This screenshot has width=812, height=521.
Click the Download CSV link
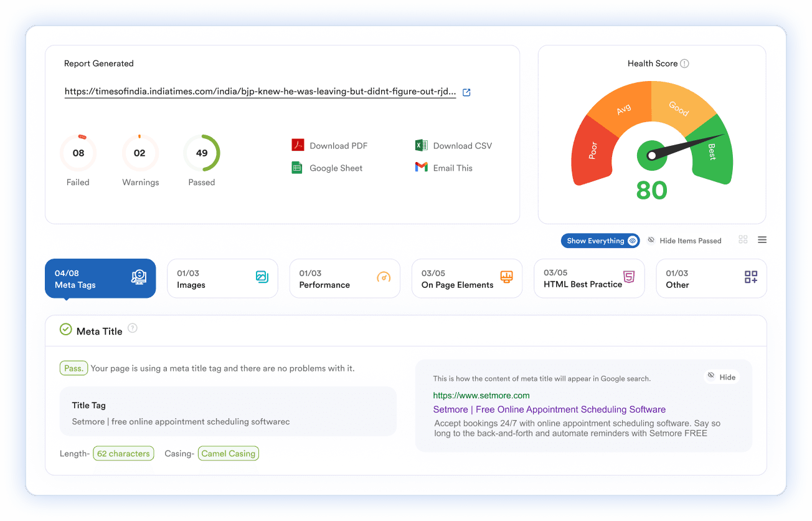click(463, 146)
